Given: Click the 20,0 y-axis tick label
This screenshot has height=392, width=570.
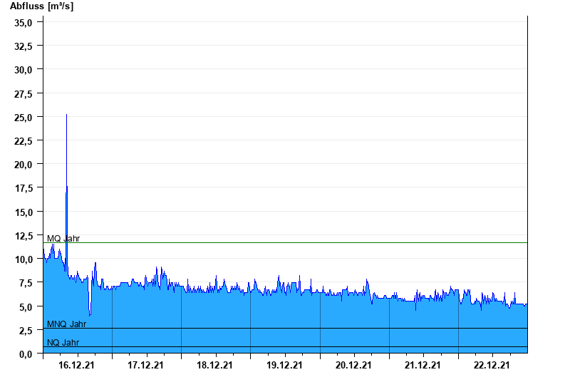Looking at the screenshot, I should (24, 164).
